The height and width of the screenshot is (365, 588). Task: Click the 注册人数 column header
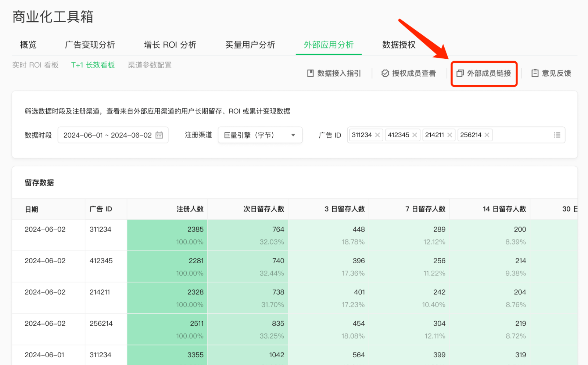pyautogui.click(x=190, y=209)
